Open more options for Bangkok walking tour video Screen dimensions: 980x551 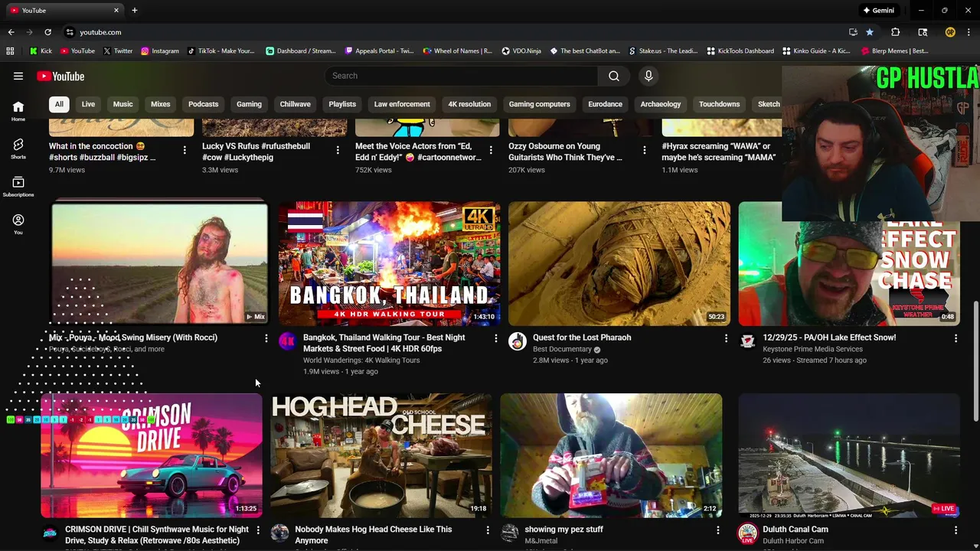[x=495, y=338]
